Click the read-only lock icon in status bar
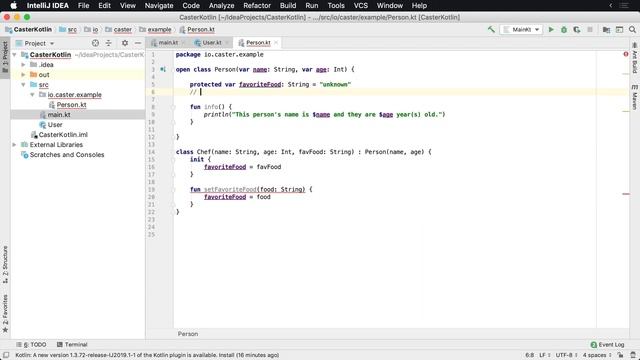This screenshot has width=640, height=360. click(x=620, y=355)
